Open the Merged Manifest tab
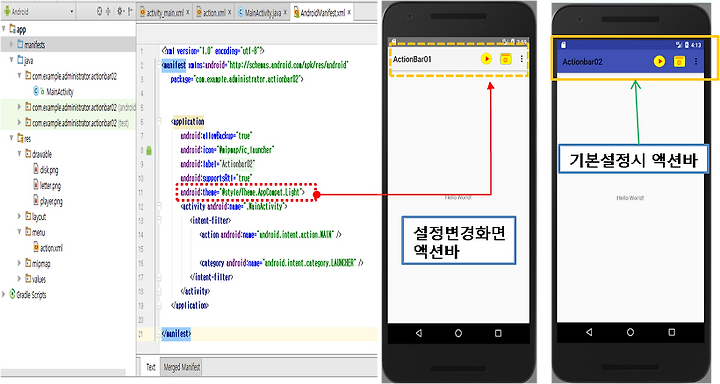Screen dimensions: 720x384 click(181, 367)
